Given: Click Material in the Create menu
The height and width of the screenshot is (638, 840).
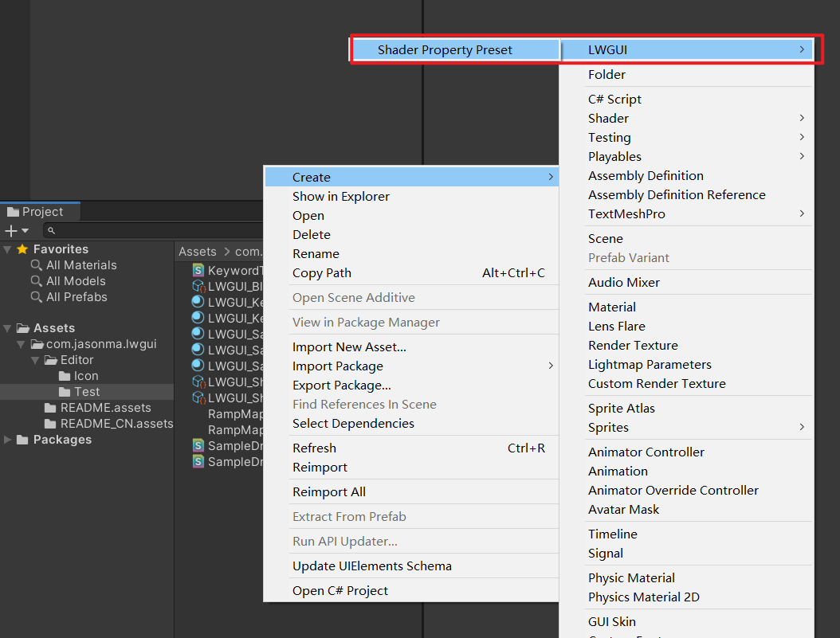Looking at the screenshot, I should (612, 307).
